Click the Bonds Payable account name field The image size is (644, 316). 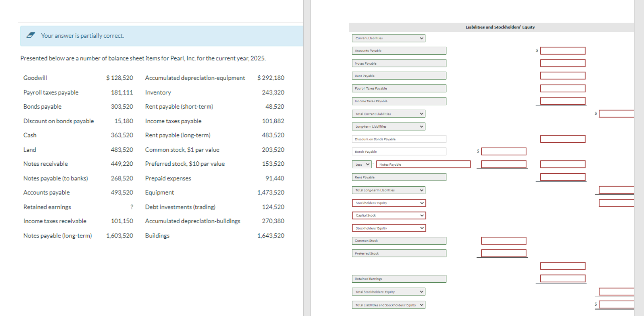399,151
